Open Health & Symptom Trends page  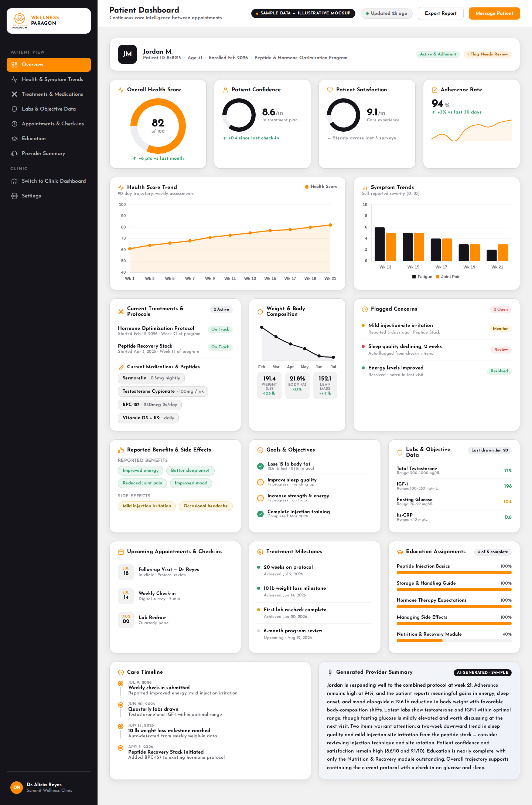point(49,80)
